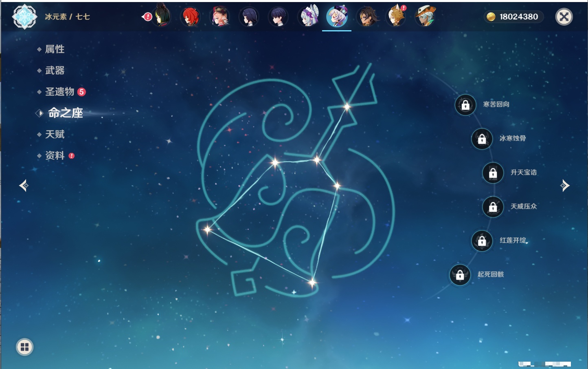Click the red alert marker left of Tighnari
Image resolution: width=588 pixels, height=369 pixels.
coord(147,17)
